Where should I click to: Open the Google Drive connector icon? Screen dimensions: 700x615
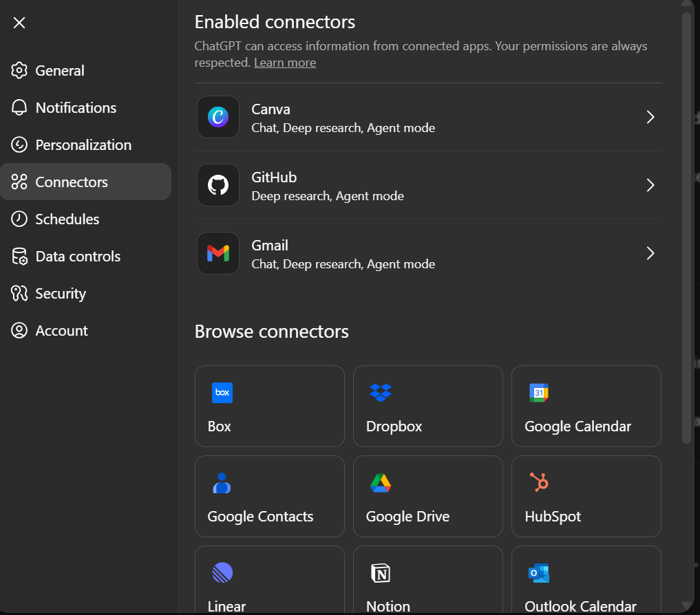point(380,483)
